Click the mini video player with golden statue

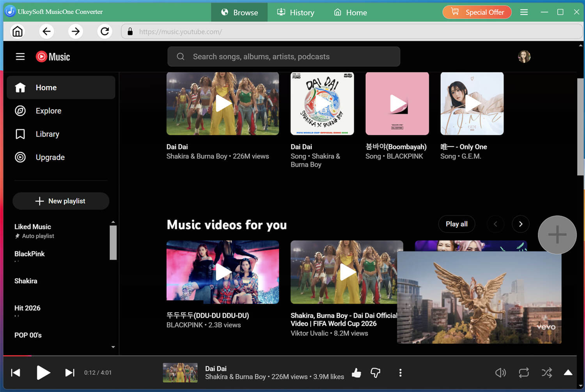(x=479, y=297)
